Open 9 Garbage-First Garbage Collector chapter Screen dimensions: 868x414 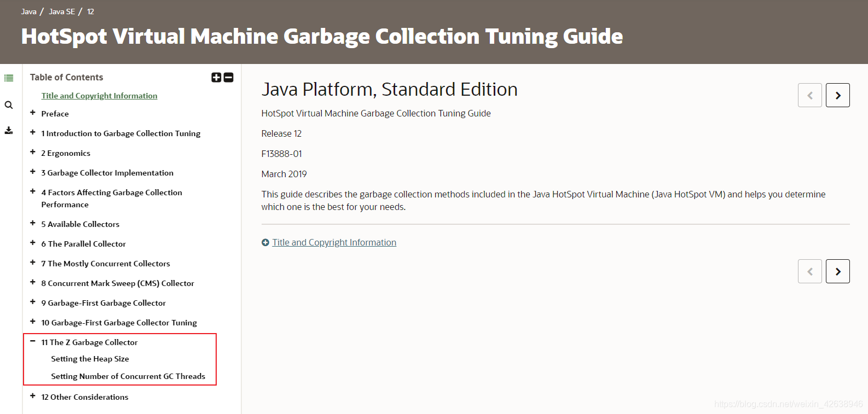103,303
